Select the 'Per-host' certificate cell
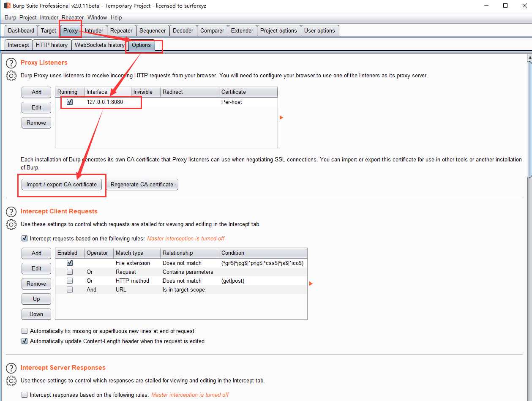This screenshot has height=401, width=532. pyautogui.click(x=248, y=102)
